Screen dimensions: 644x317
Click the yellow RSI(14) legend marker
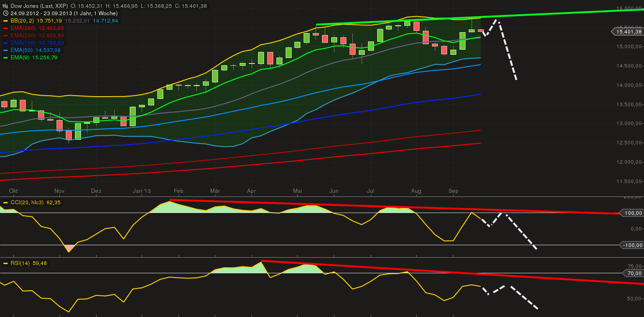6,263
